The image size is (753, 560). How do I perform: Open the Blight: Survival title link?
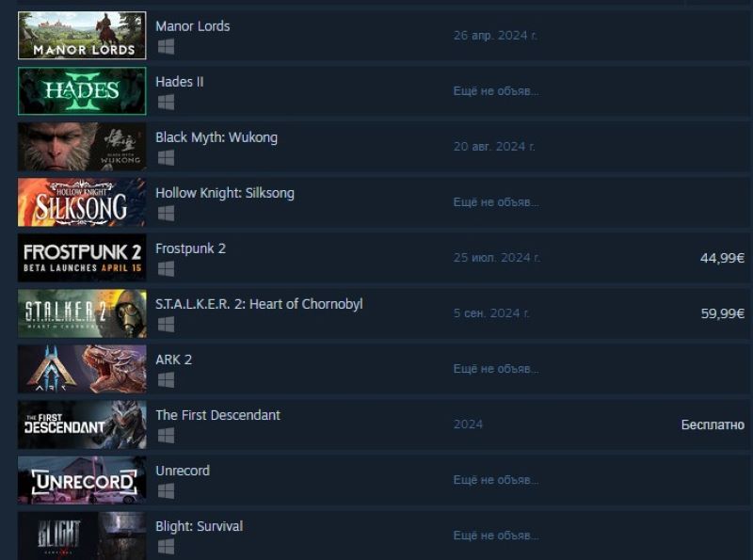[200, 526]
